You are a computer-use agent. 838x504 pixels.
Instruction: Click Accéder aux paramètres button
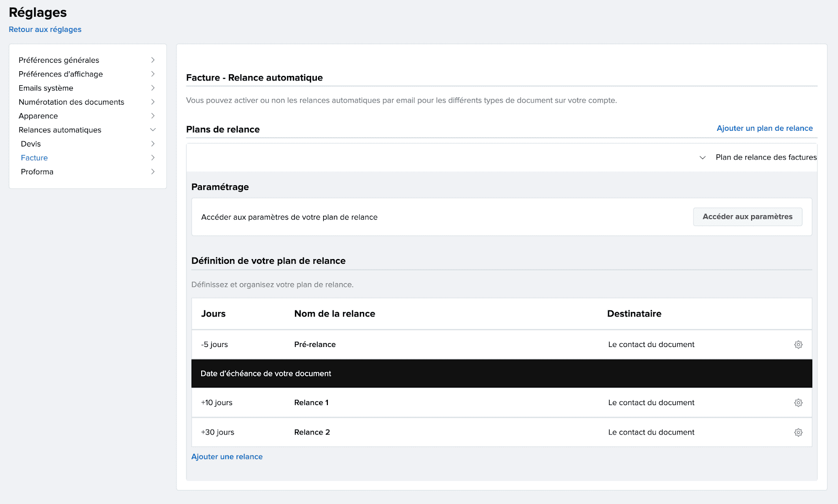click(747, 217)
